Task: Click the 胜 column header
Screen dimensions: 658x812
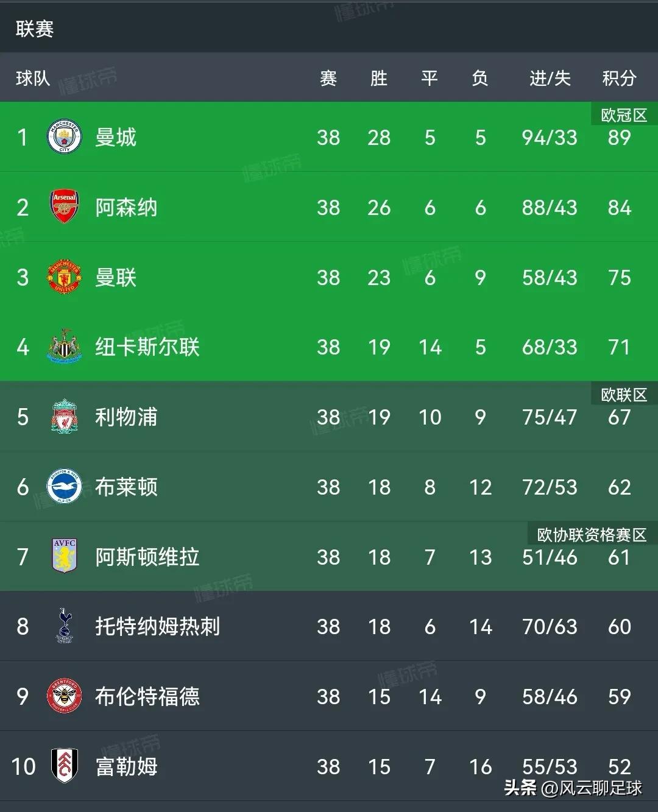Action: click(x=380, y=78)
